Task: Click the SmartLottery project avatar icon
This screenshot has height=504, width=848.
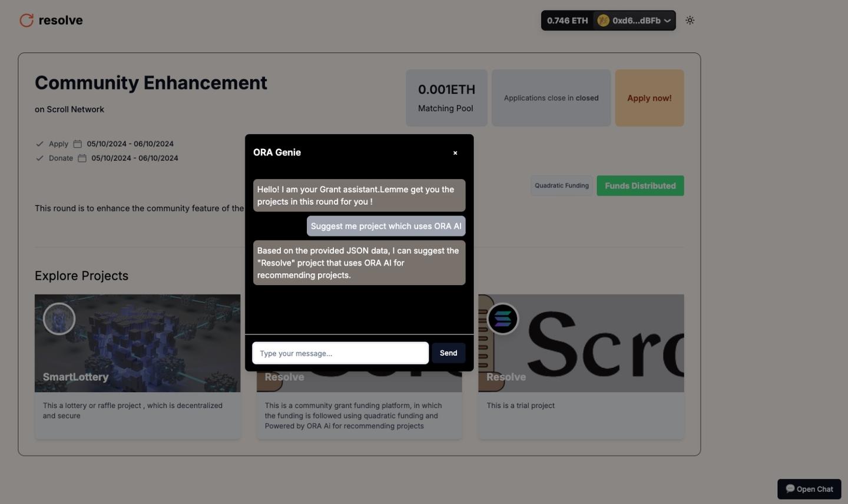Action: click(x=59, y=319)
